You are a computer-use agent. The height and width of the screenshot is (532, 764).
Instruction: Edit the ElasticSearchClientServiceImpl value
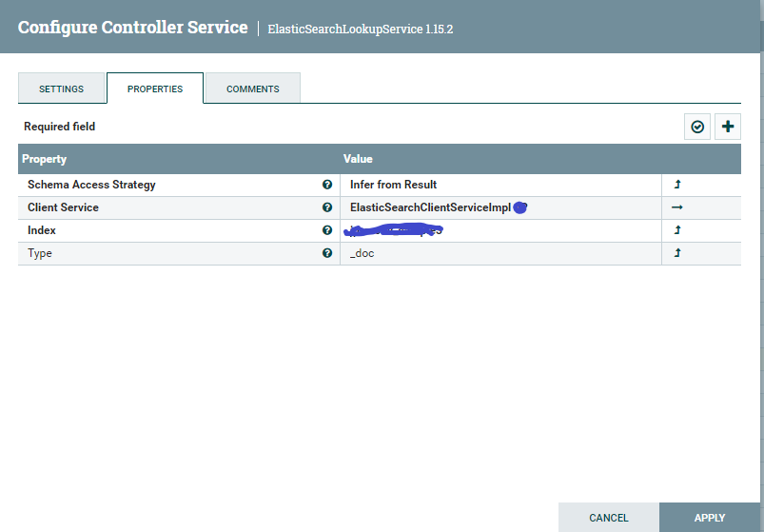[x=500, y=207]
